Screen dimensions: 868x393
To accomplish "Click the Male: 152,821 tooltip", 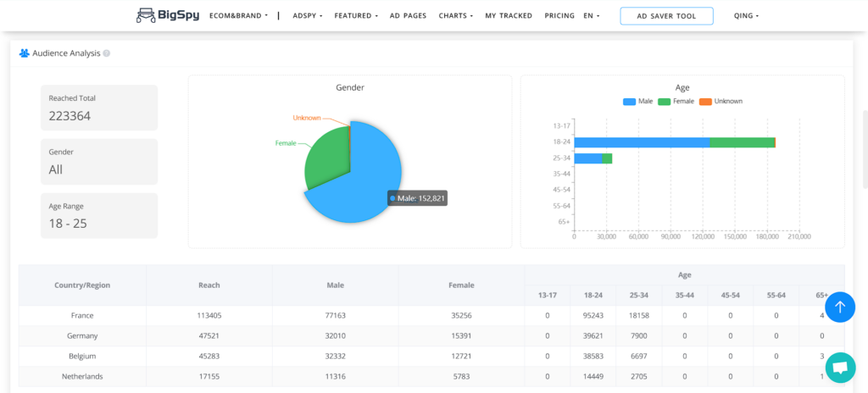I will (417, 198).
